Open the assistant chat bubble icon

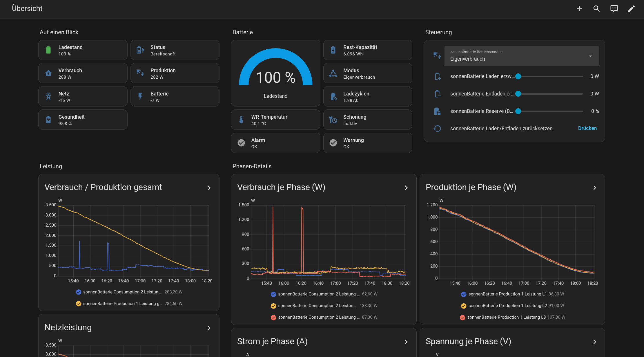click(x=614, y=9)
